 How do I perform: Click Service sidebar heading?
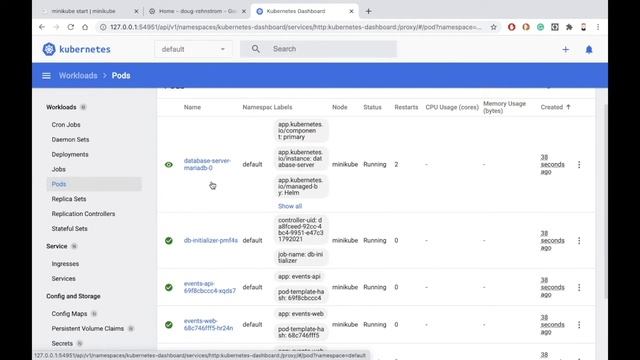pos(57,246)
